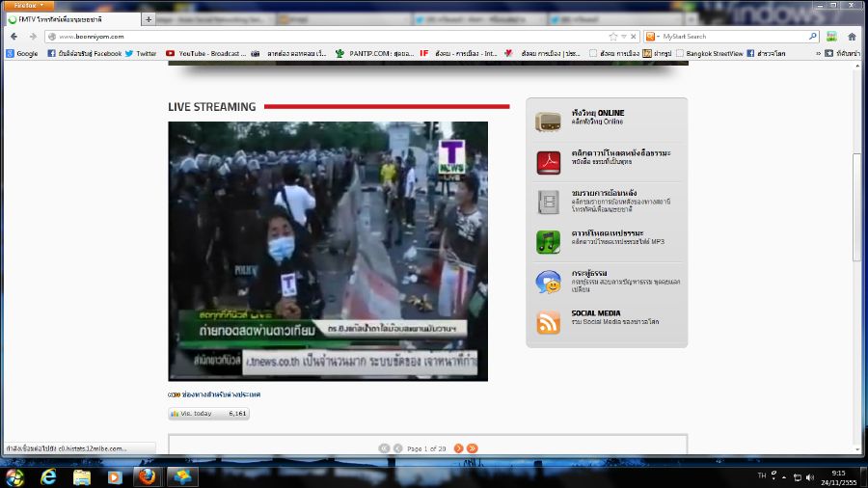Viewport: 868px width, 488px height.
Task: Go to last page orange double arrow
Action: click(x=472, y=448)
